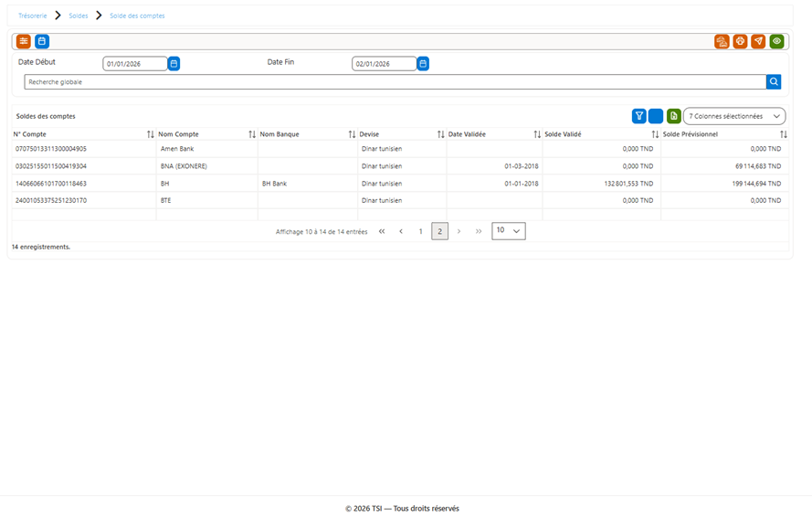Sort by N° Compte column

pos(150,134)
